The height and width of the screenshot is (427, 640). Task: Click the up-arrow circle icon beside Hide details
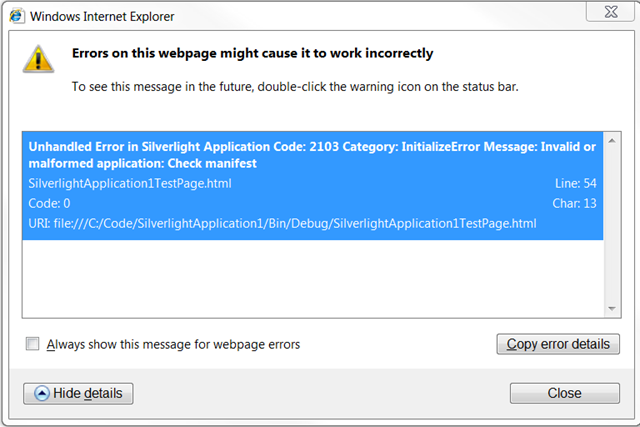pos(42,394)
